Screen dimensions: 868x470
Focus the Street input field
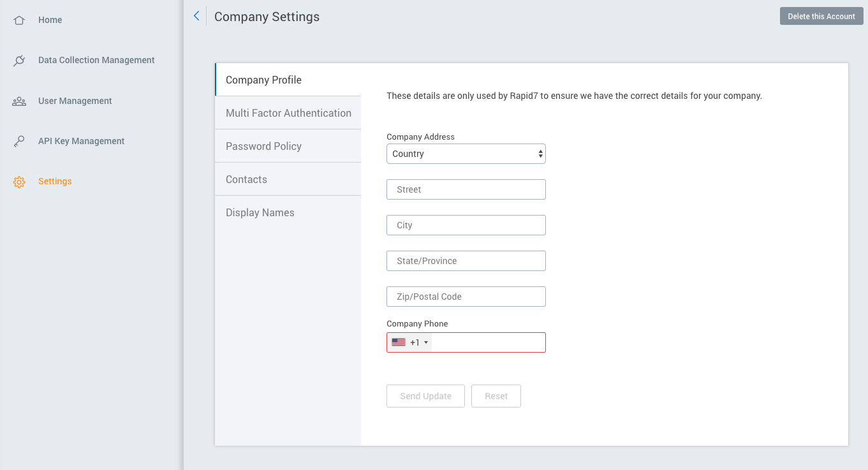(466, 189)
